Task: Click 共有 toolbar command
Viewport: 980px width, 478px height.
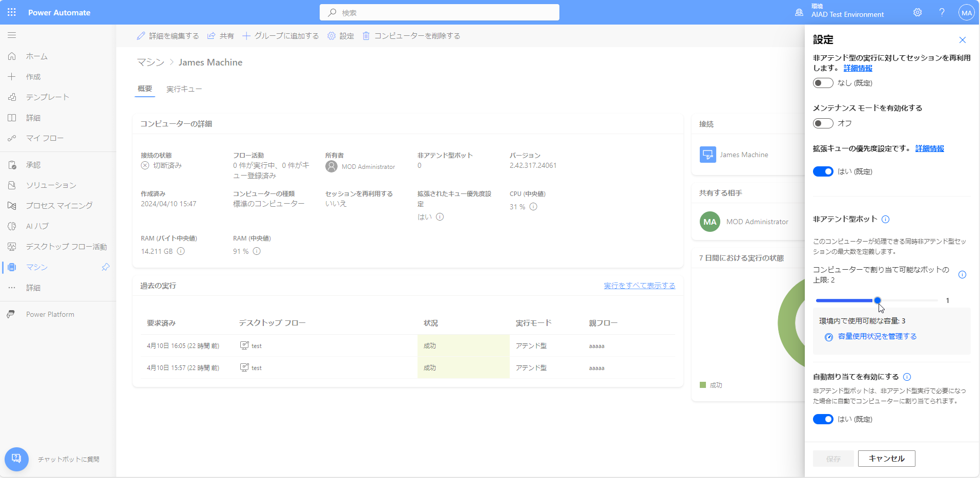Action: 221,36
